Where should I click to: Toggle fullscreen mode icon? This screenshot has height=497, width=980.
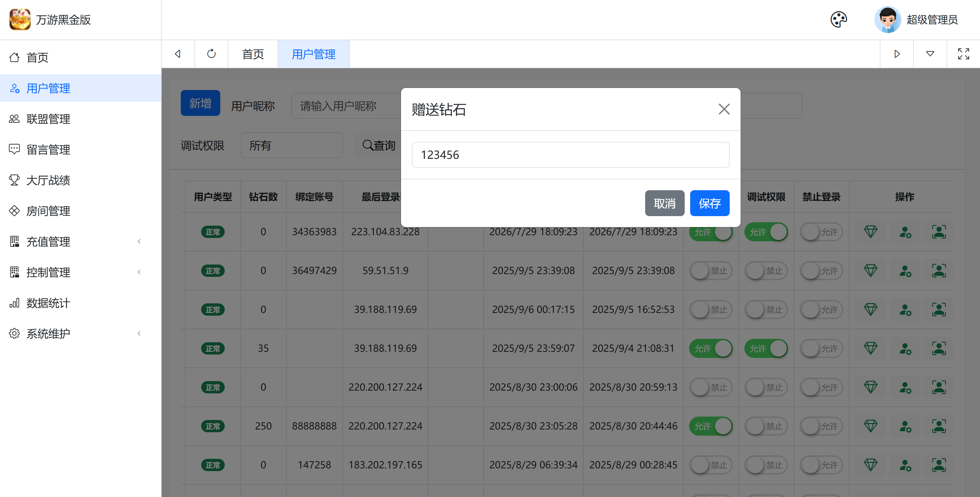click(963, 54)
